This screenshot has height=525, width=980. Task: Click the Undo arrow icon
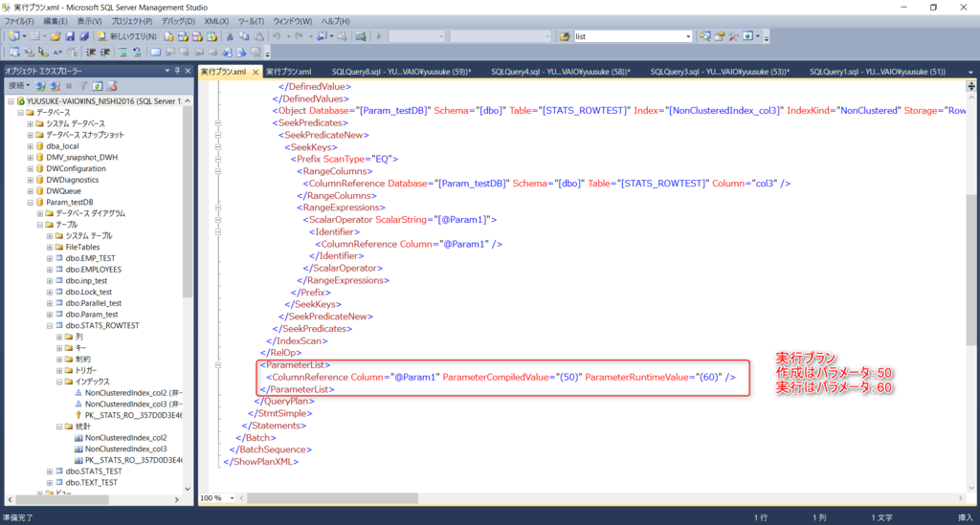click(x=277, y=36)
